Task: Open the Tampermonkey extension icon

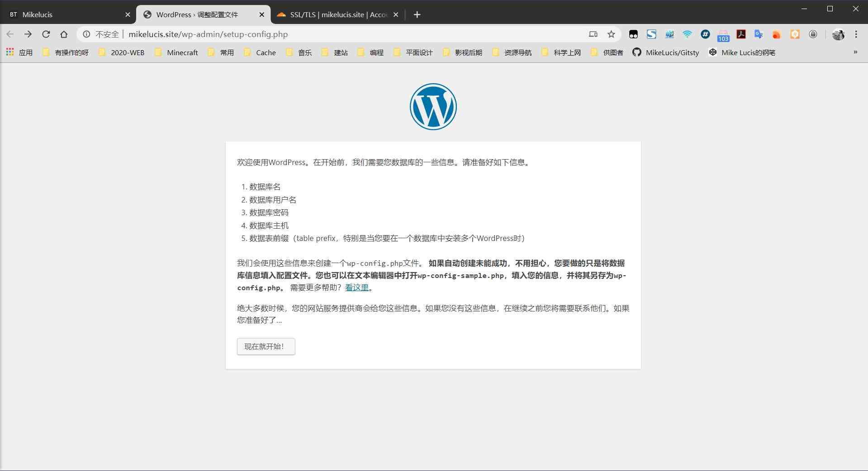Action: click(x=633, y=34)
